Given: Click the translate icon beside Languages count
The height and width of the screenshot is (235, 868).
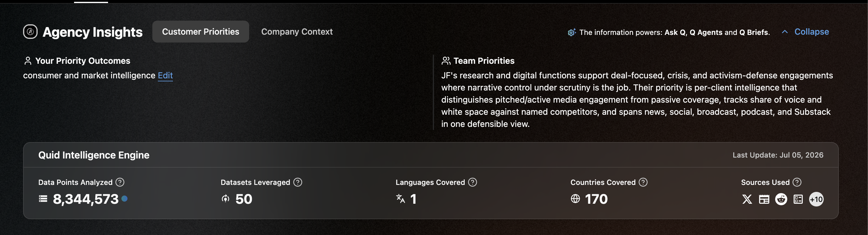Looking at the screenshot, I should pyautogui.click(x=401, y=199).
